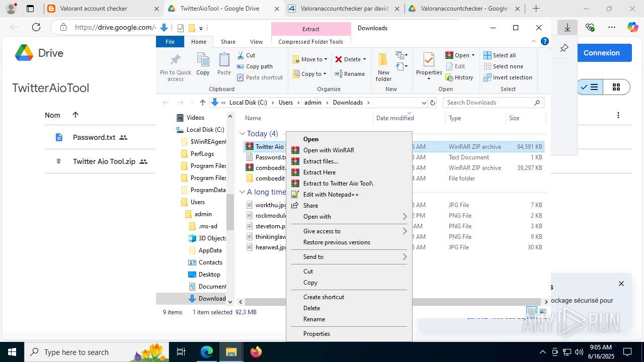Click History in Open ribbon group
Viewport: 644px width, 362px height.
pos(459,77)
